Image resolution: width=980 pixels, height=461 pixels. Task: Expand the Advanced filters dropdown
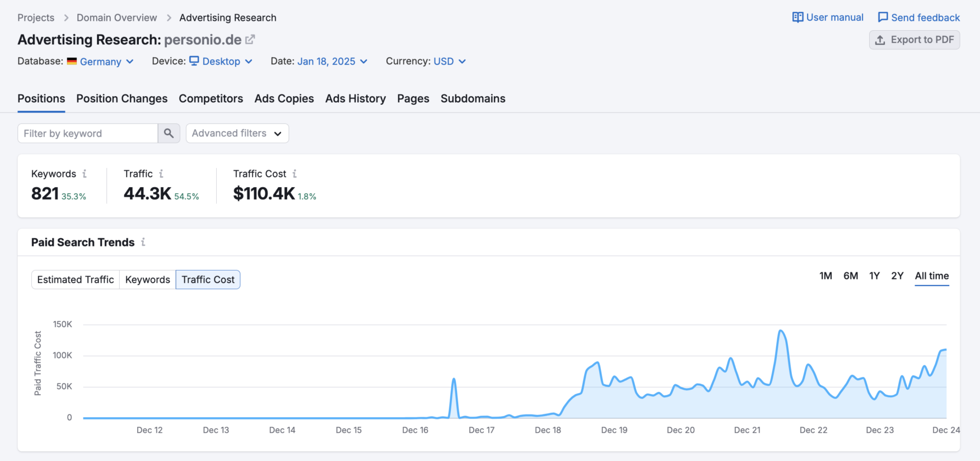click(237, 133)
